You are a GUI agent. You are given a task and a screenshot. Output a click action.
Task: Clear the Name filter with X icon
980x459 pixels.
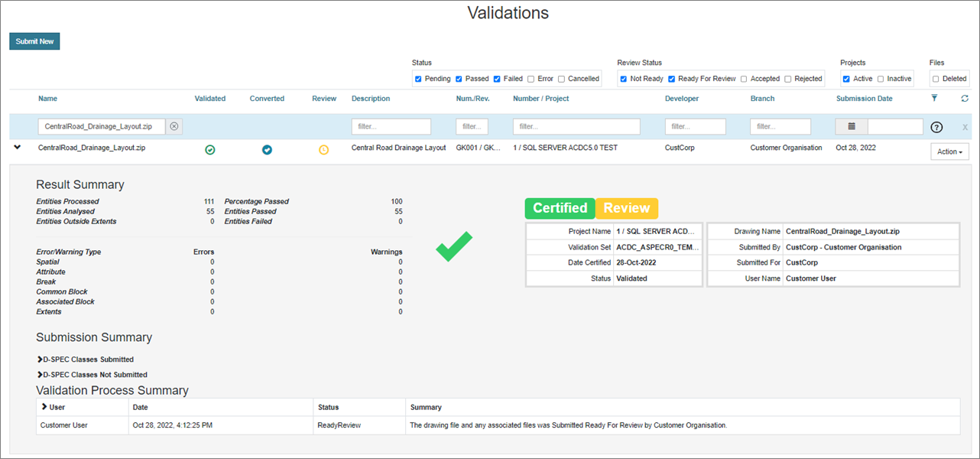click(x=174, y=126)
